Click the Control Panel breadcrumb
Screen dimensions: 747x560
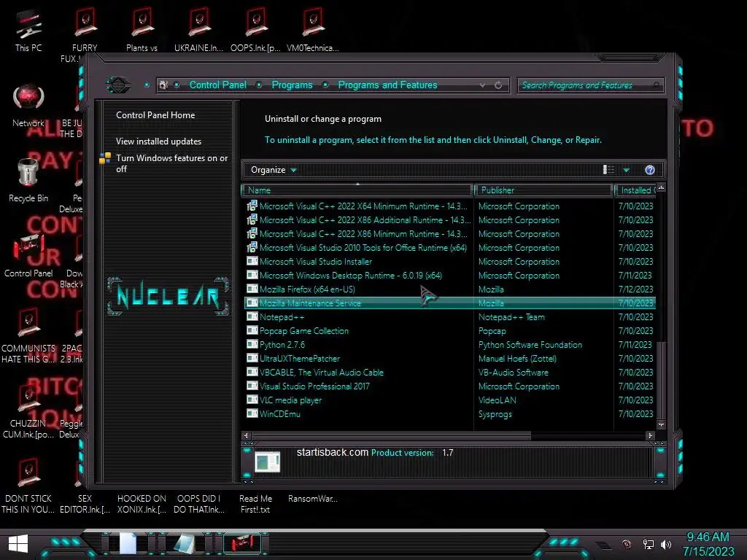point(217,85)
